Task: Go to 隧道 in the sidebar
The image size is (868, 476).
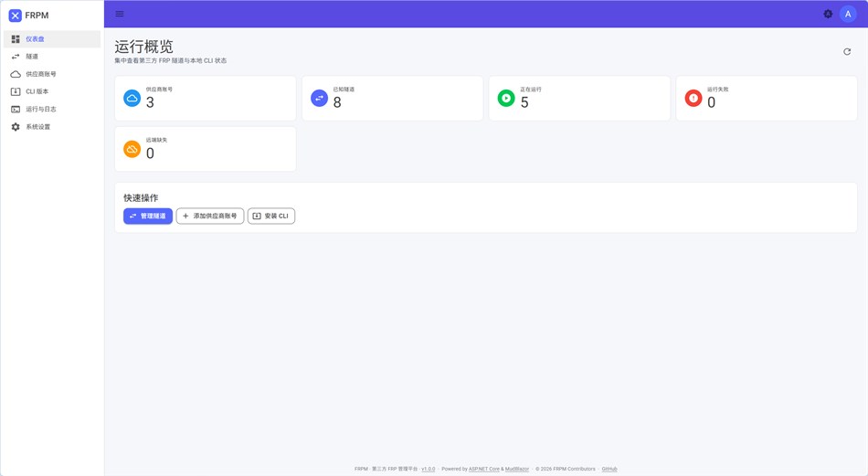Action: click(x=52, y=57)
